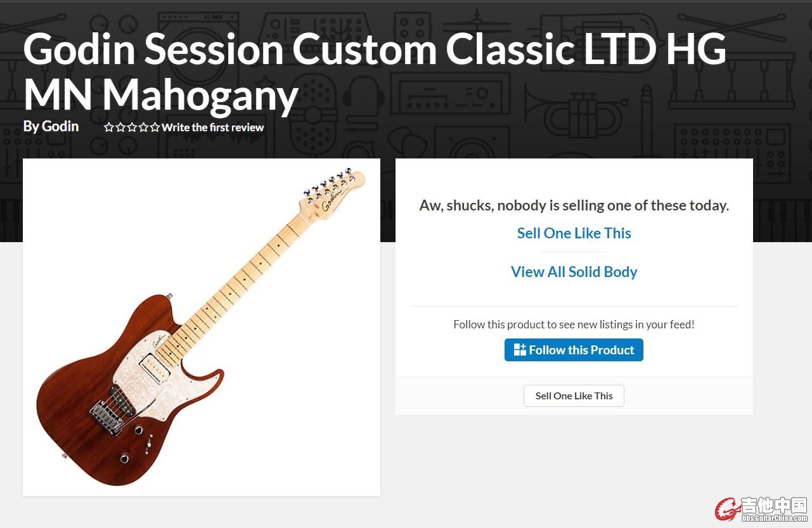Click the guitar product photo
812x528 pixels.
[202, 327]
